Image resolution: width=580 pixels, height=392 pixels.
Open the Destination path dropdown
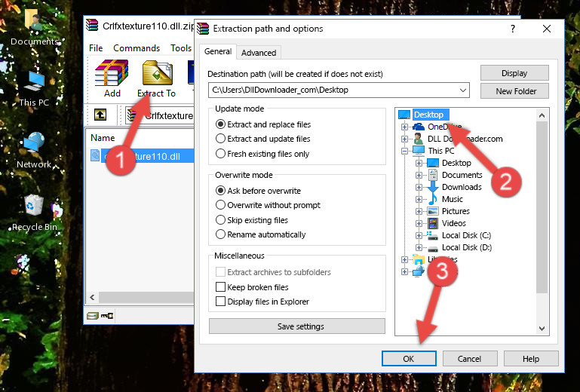[463, 90]
